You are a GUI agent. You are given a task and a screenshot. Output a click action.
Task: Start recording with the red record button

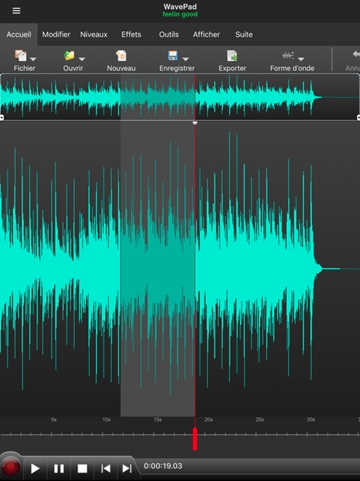click(11, 467)
